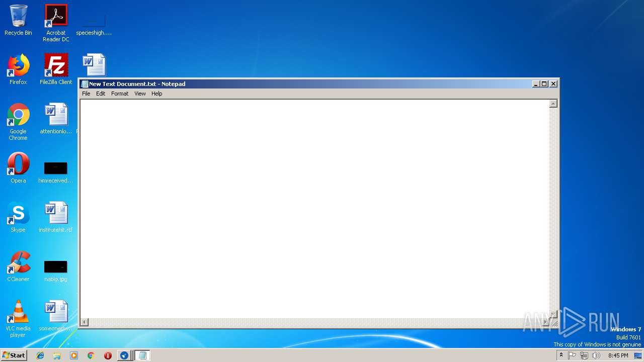Image resolution: width=644 pixels, height=362 pixels.
Task: Select the nabig.jpg image file
Action: click(x=56, y=270)
